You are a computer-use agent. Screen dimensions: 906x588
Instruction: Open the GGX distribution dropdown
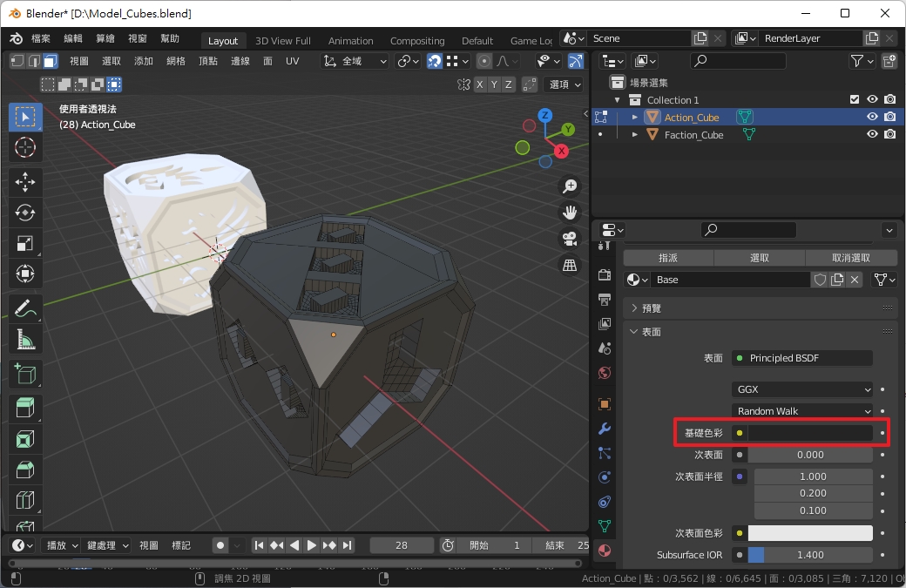click(x=802, y=389)
